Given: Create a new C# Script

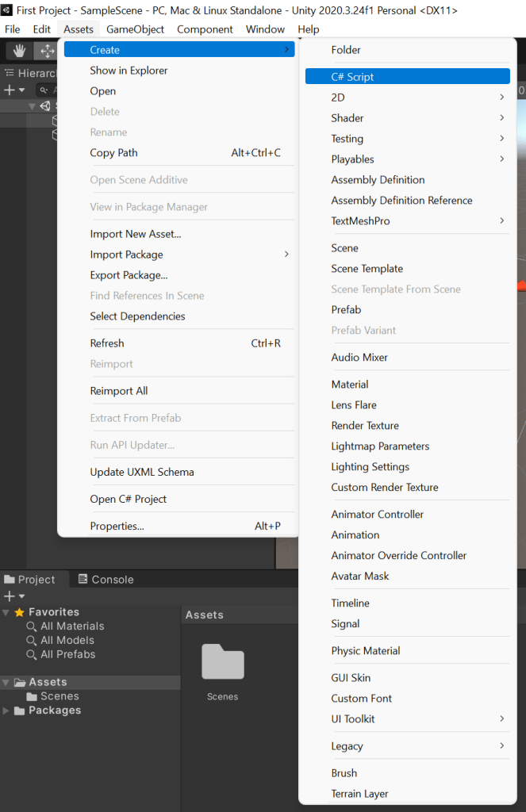Looking at the screenshot, I should [x=408, y=77].
